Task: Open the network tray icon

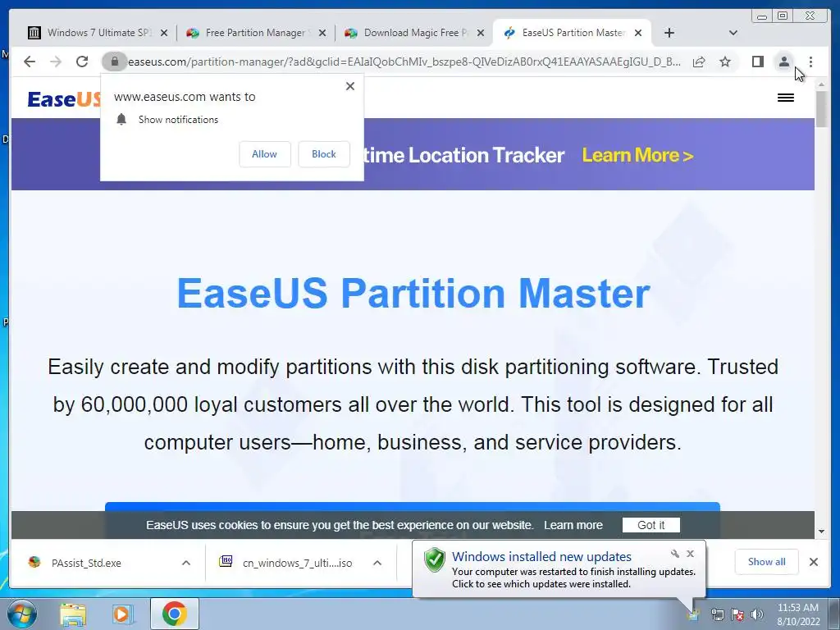Action: click(x=717, y=614)
